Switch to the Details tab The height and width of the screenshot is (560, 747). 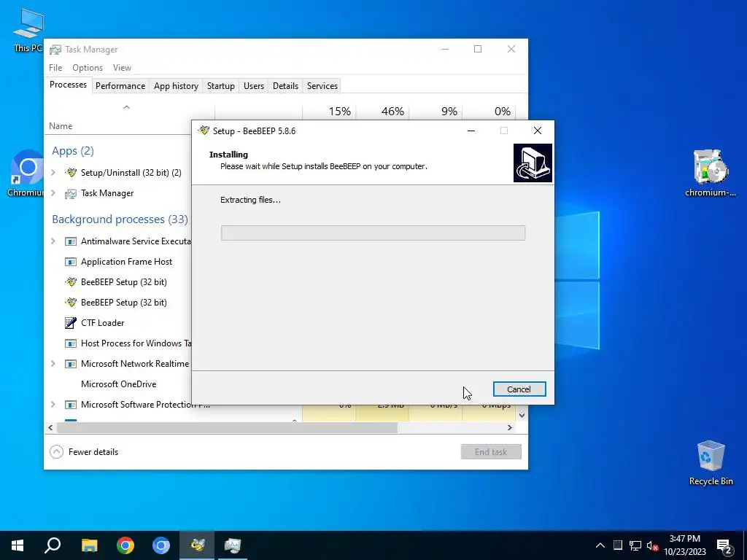click(x=285, y=86)
